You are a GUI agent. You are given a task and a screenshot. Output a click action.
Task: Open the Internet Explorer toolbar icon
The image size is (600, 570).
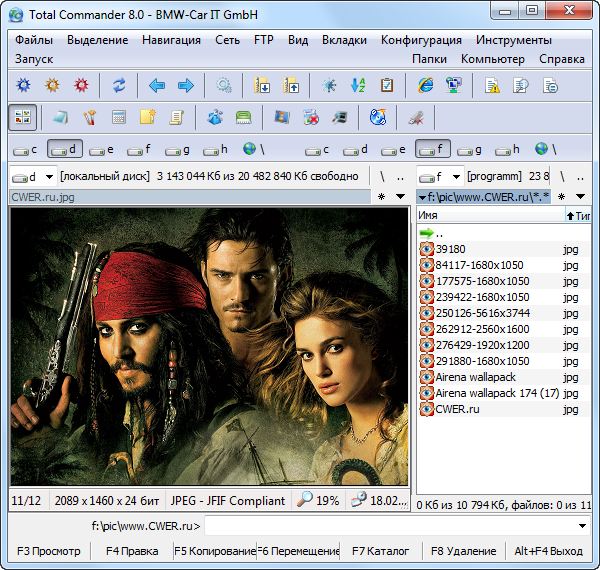point(425,86)
